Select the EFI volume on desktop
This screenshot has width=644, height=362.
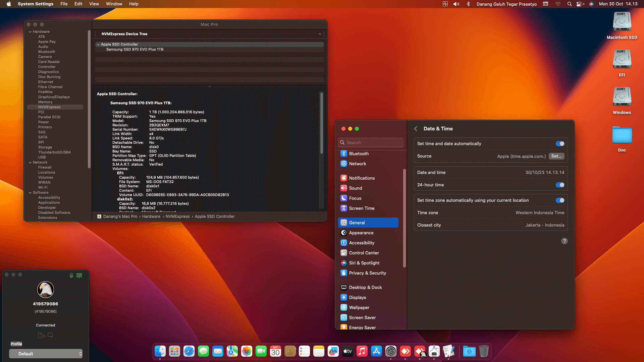pos(622,63)
